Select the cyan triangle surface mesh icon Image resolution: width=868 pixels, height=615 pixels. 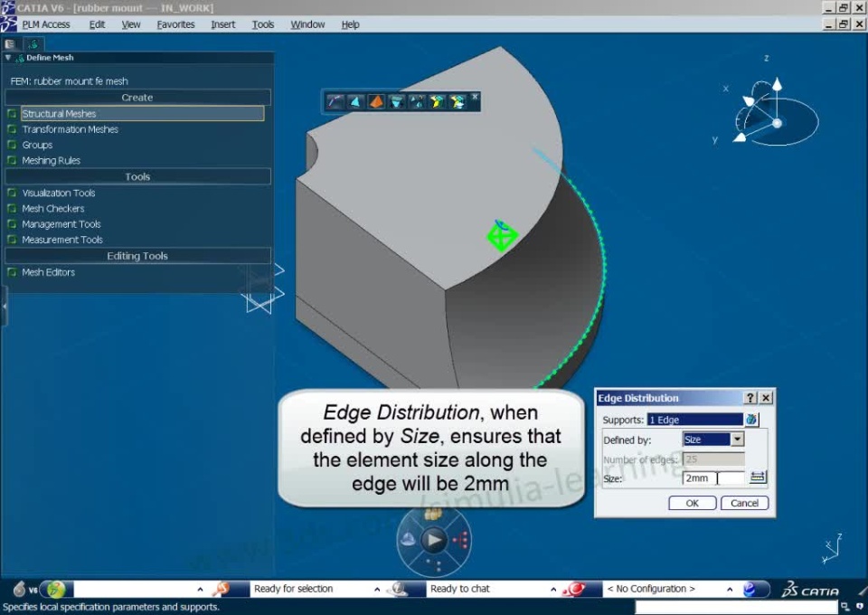(x=355, y=102)
